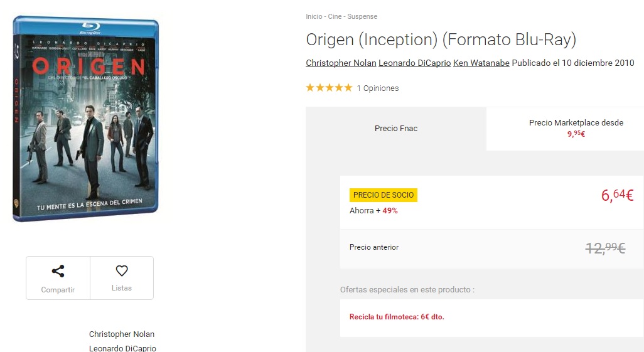
Task: Open Recicla tu filmoteca: 6€ dto. offer
Action: click(397, 317)
